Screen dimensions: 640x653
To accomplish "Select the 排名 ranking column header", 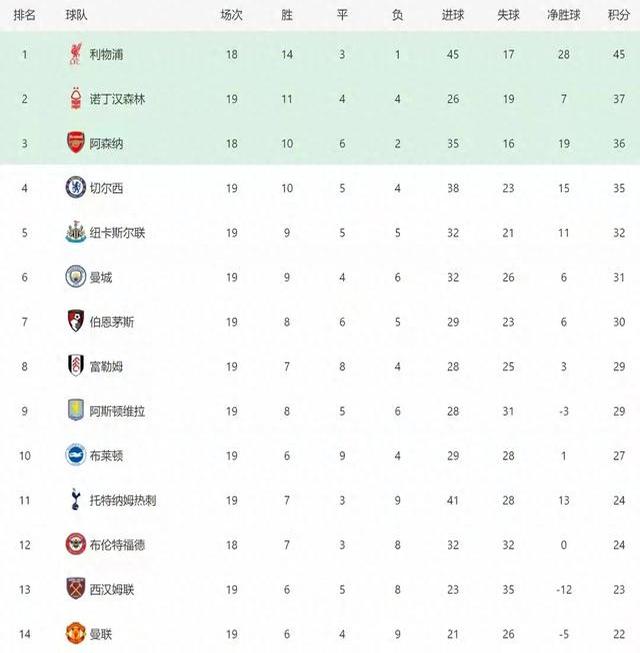I will (26, 15).
